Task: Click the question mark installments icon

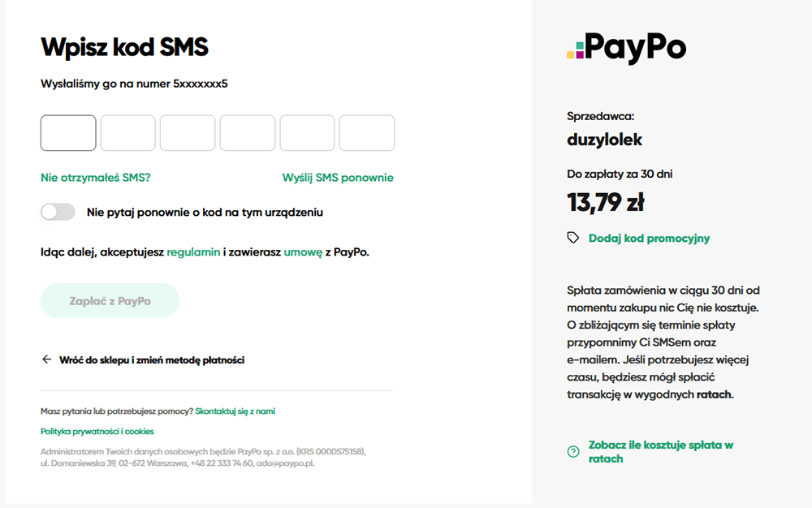Action: pos(573,452)
